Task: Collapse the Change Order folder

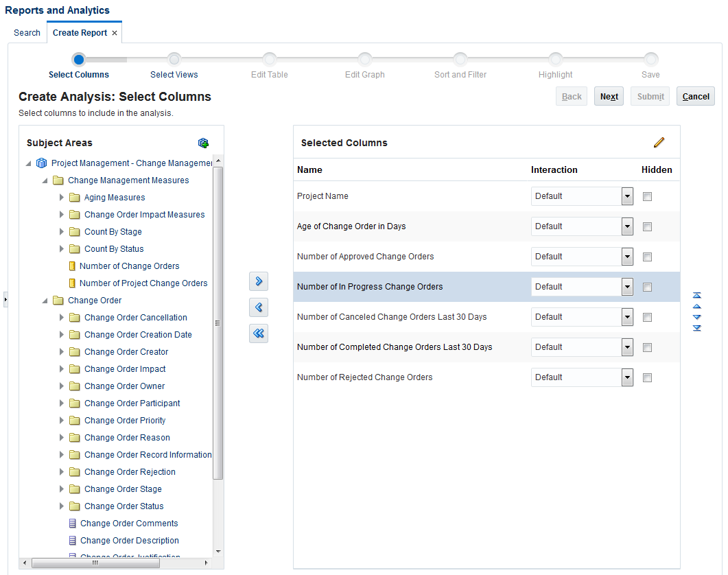Action: click(45, 301)
